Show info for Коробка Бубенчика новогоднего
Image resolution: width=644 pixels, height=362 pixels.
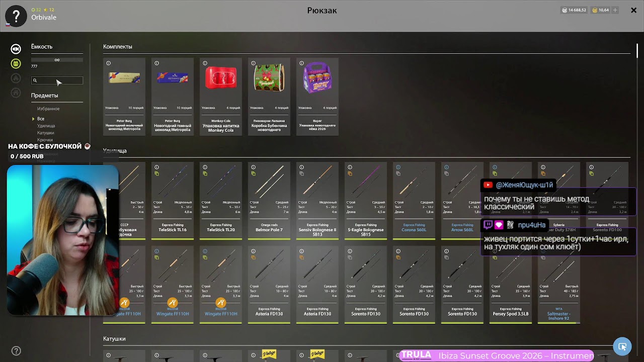click(x=253, y=63)
